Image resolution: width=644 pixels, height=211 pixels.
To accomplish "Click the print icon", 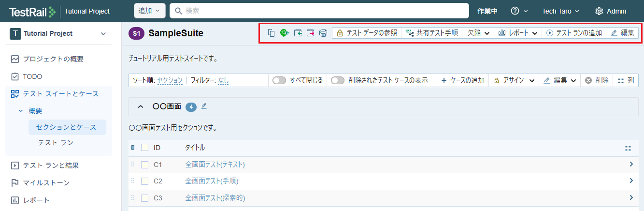I will tap(323, 33).
